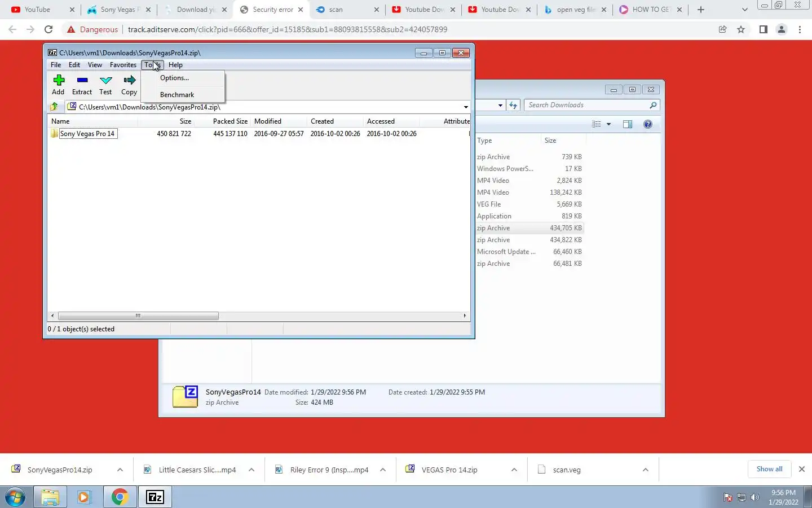The image size is (812, 508).
Task: Bookmark this page with the star icon
Action: pos(741,29)
